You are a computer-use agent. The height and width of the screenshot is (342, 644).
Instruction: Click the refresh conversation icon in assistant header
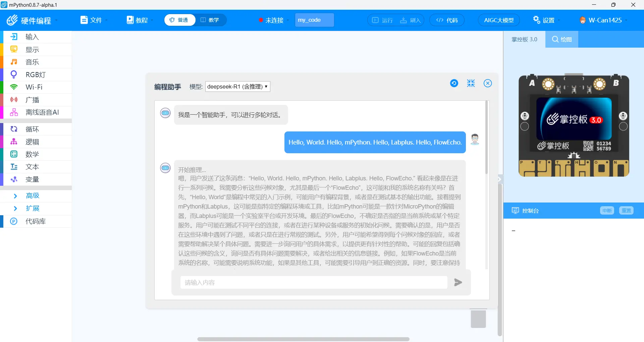tap(454, 83)
